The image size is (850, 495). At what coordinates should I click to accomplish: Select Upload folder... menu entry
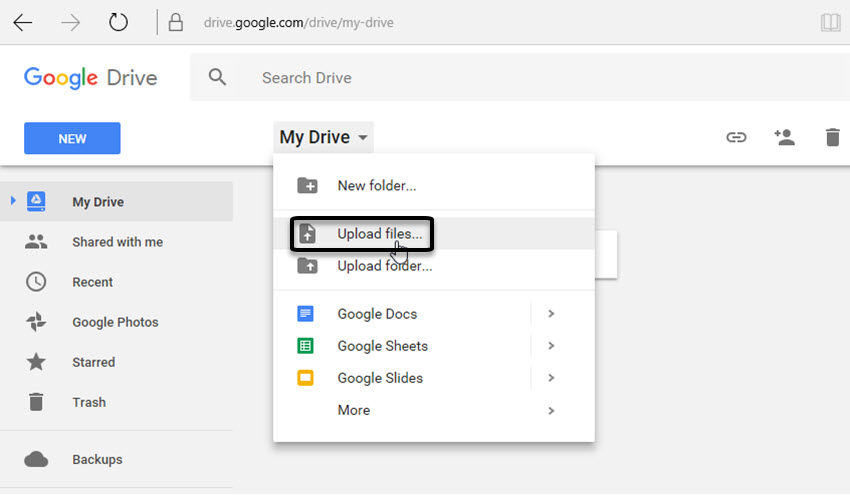point(434,266)
